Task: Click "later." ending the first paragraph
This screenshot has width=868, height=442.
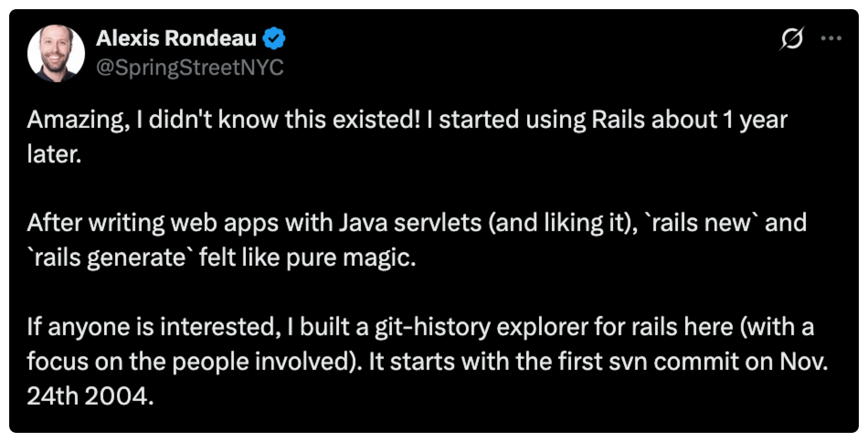Action: click(x=54, y=154)
